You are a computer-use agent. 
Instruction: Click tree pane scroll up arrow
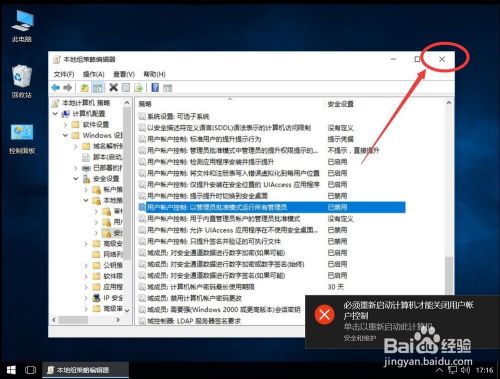[x=127, y=103]
